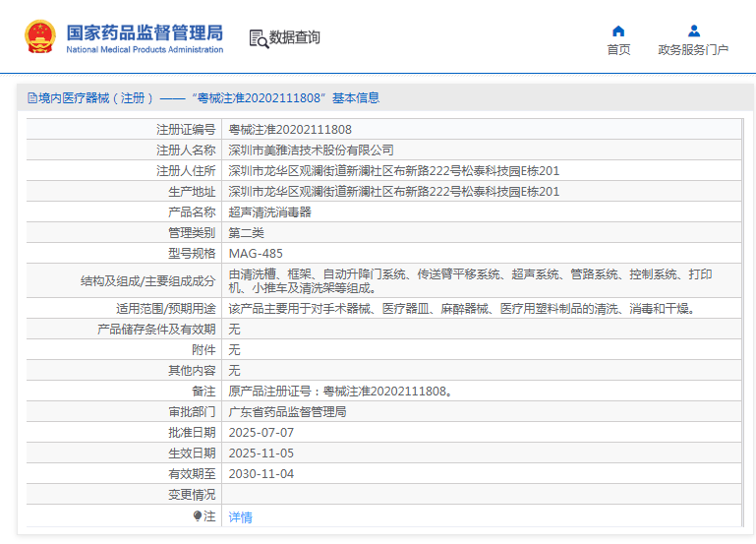Click approving authority 广东省药品监督管理局
The width and height of the screenshot is (756, 544).
tap(287, 412)
